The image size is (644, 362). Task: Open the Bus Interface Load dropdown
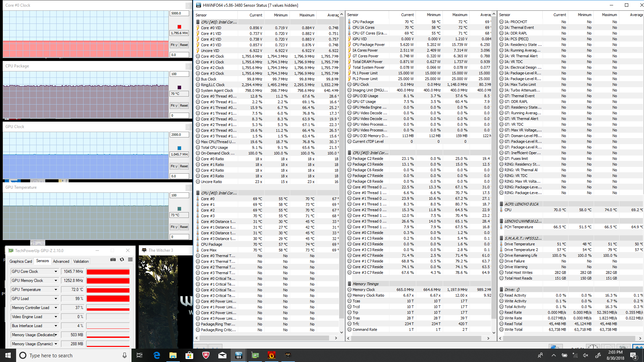tap(56, 326)
